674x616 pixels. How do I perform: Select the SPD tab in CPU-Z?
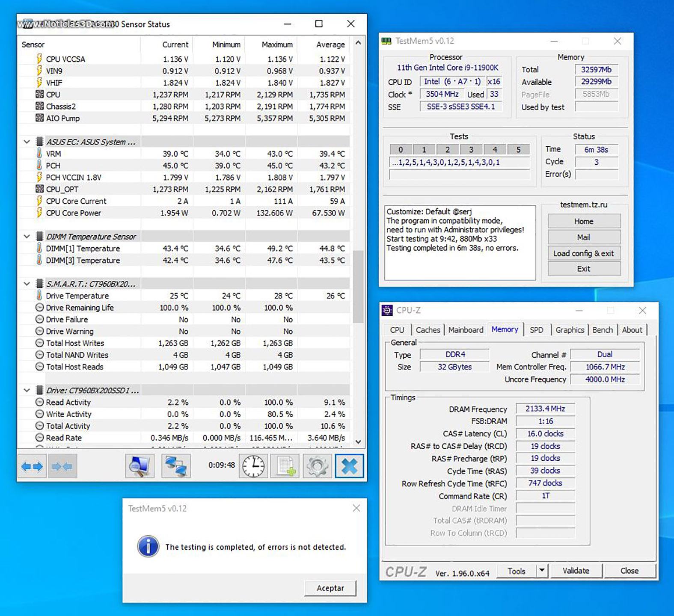tap(537, 330)
